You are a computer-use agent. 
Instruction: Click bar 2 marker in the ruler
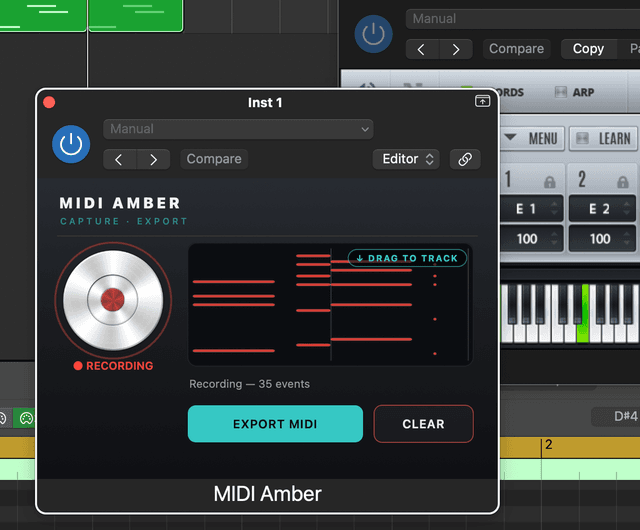coord(548,444)
